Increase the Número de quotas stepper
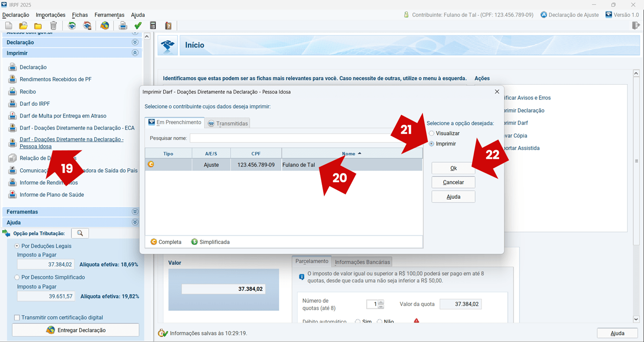Viewport: 644px width, 342px height. click(x=381, y=302)
